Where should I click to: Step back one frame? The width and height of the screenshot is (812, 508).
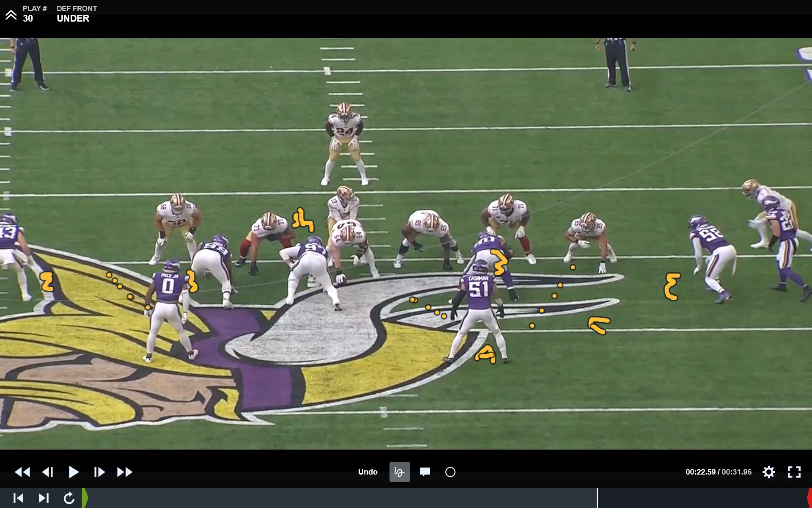click(48, 472)
